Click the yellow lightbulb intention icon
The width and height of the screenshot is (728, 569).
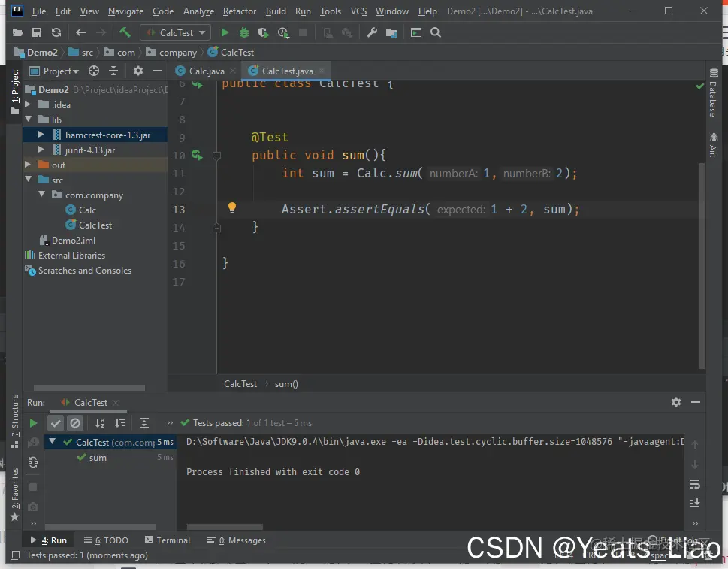(231, 207)
